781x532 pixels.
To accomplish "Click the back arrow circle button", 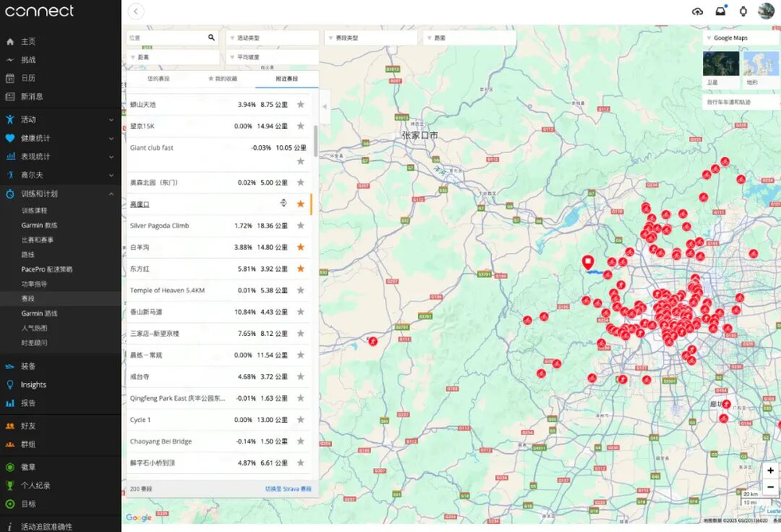I will [x=137, y=11].
